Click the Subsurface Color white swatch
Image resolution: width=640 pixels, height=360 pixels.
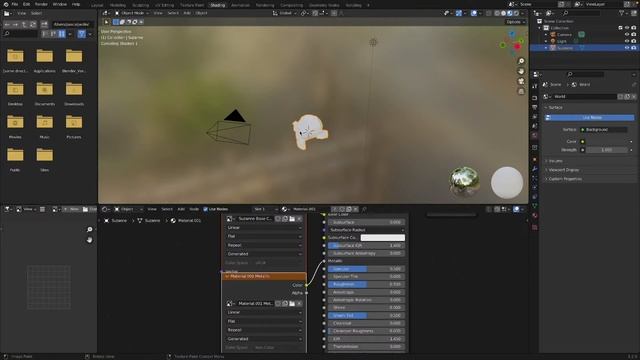click(383, 238)
